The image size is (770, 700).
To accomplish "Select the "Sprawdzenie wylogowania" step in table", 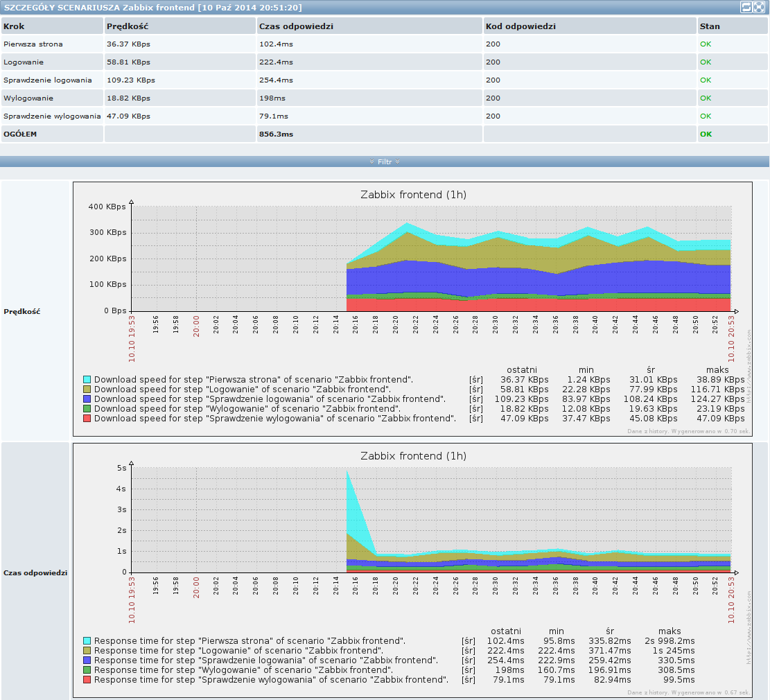I will coord(52,116).
